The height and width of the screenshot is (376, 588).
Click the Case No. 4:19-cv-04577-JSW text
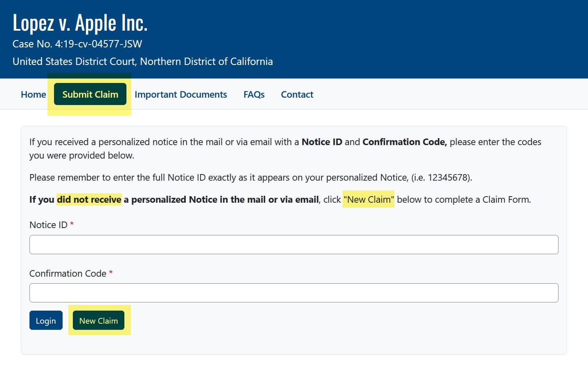point(77,44)
